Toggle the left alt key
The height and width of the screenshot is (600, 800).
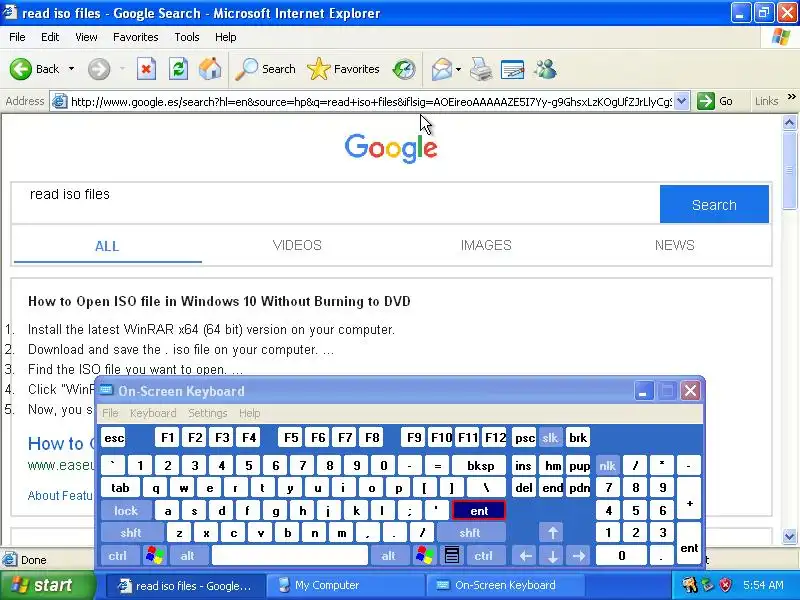pos(187,556)
